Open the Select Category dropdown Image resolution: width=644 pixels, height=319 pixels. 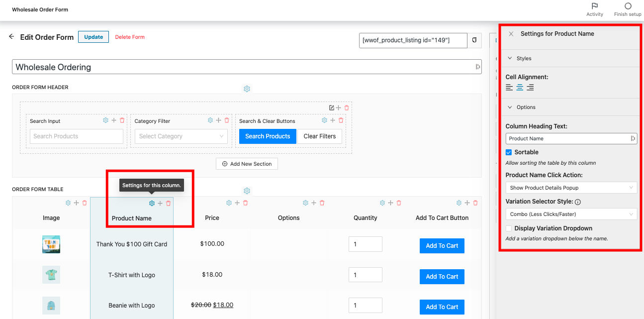point(181,136)
